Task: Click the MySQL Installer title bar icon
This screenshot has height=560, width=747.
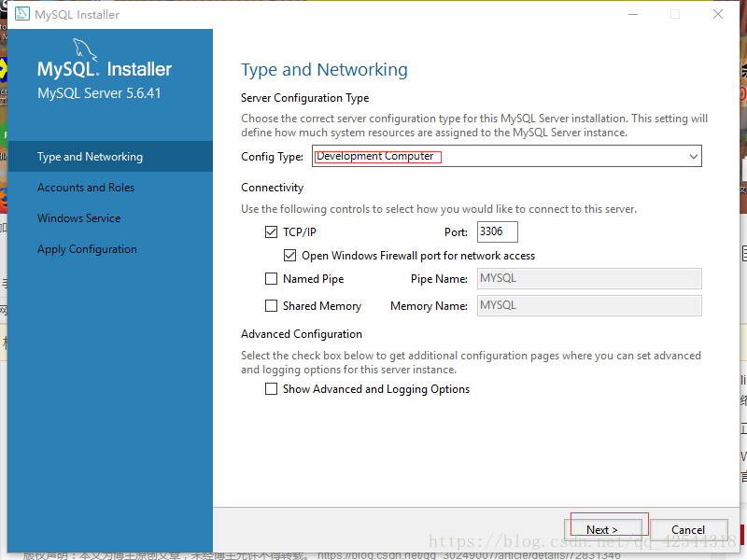Action: point(21,14)
